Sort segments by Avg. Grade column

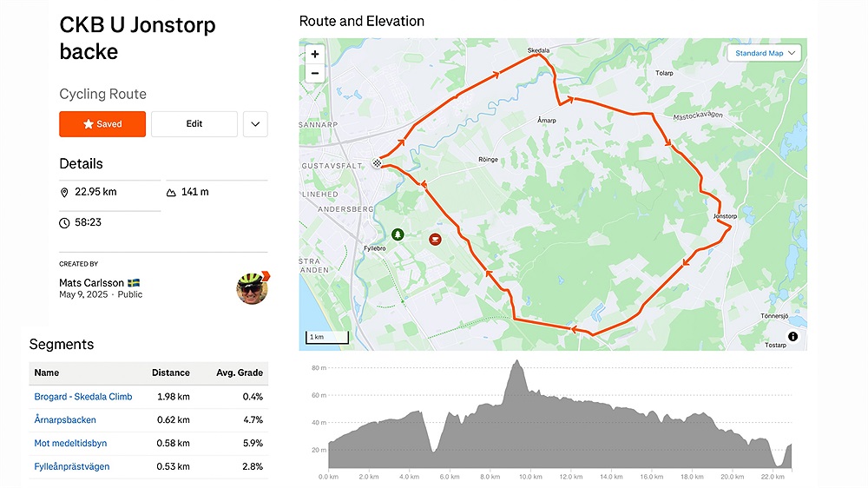click(240, 373)
